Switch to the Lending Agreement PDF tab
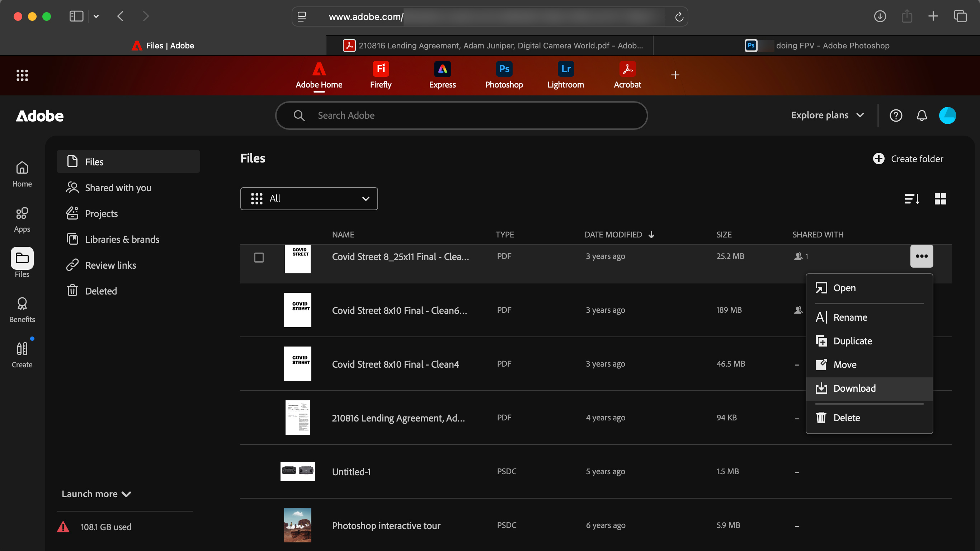Screen dimensions: 980x551 coord(489,46)
